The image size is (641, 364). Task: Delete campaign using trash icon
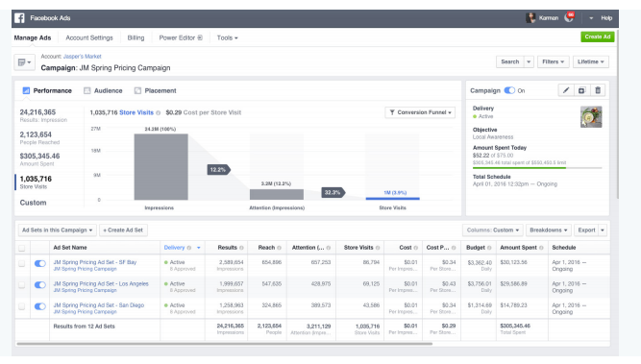[598, 90]
